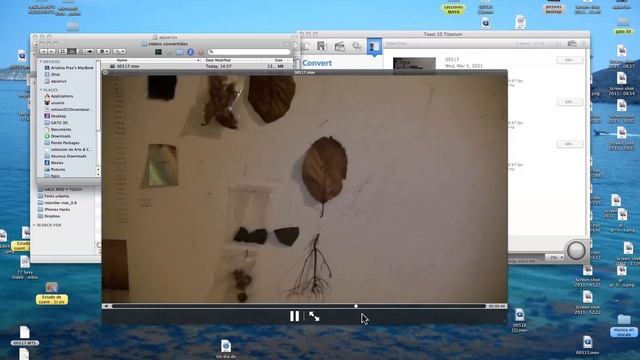Screen dimensions: 640x360
Task: Switch Finder to icon view
Action: pyautogui.click(x=62, y=51)
